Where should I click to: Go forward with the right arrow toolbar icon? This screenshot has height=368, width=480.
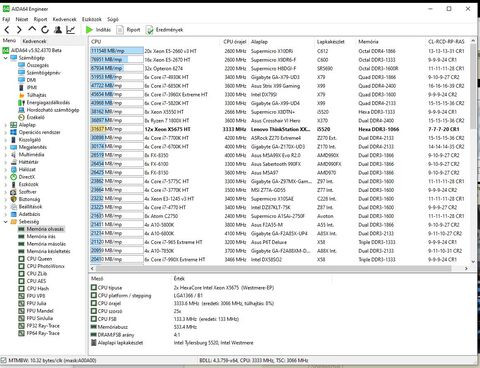tap(19, 30)
